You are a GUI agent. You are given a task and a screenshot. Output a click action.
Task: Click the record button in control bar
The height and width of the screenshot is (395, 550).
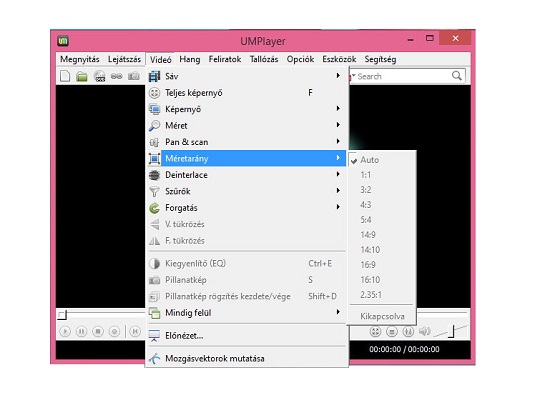(x=114, y=332)
